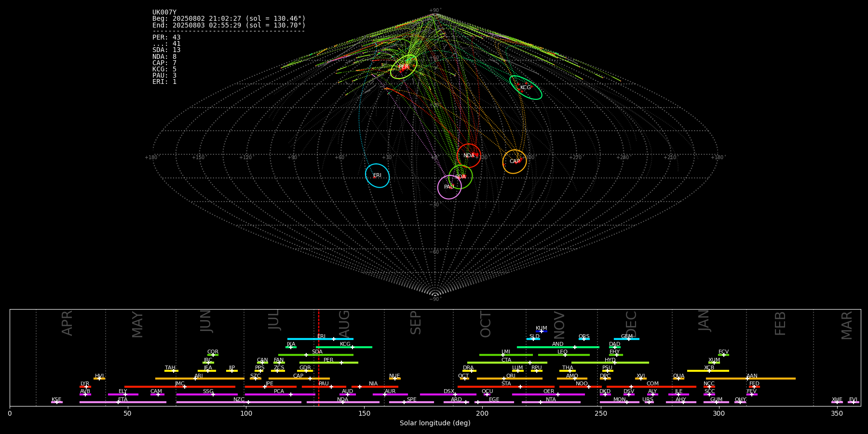The height and width of the screenshot is (434, 868).
Task: Click the AND shower bar in timeline
Action: 558,347
